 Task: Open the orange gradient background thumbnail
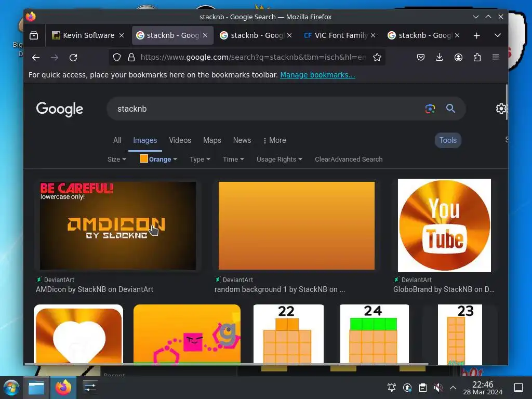[297, 225]
